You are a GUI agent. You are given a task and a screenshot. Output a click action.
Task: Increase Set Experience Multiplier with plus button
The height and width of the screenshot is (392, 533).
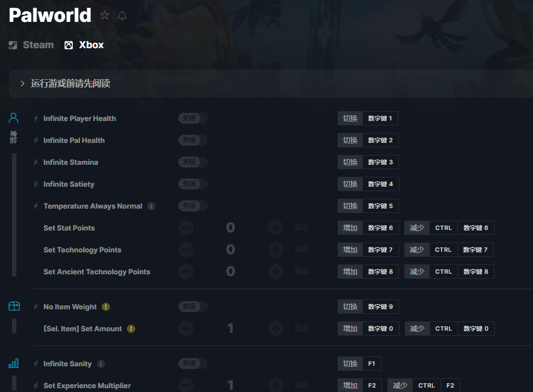[276, 385]
